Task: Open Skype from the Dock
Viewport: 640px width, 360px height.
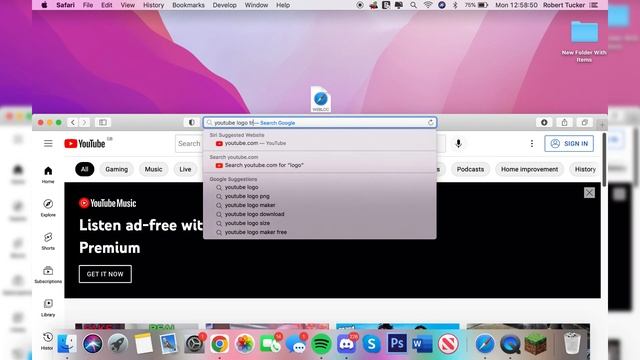Action: (x=371, y=344)
